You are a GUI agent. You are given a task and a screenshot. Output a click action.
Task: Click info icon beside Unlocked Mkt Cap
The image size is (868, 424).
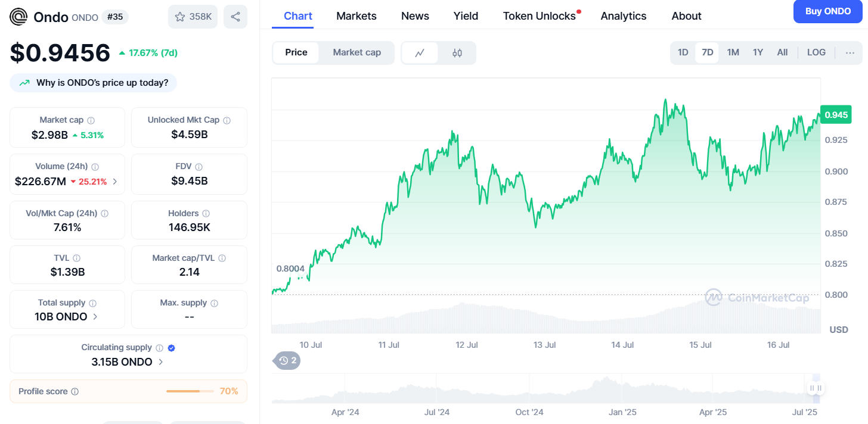(227, 120)
